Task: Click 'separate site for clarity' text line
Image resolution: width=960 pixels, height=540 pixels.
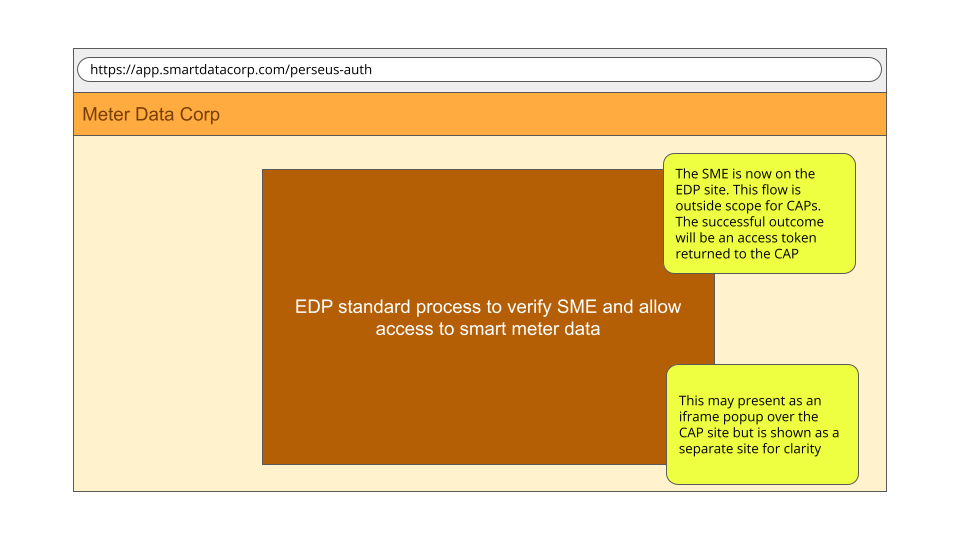Action: click(x=749, y=449)
